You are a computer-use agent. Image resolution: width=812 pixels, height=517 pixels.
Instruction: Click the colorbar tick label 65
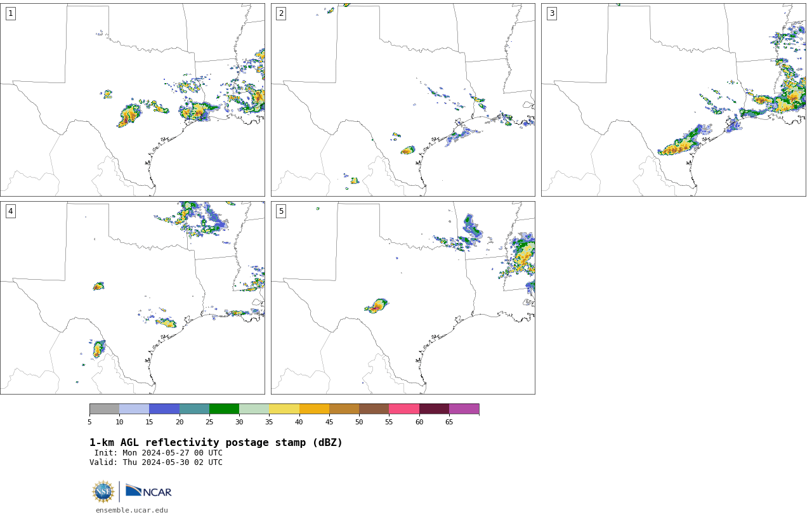pyautogui.click(x=449, y=422)
